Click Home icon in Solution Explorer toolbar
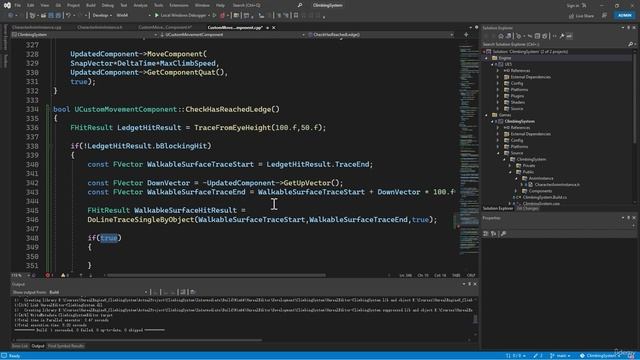The width and height of the screenshot is (640, 360). pos(501,36)
